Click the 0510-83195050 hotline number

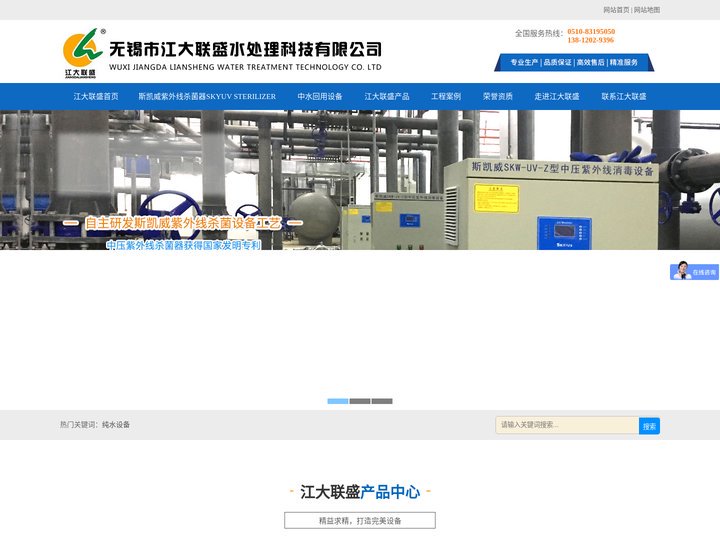click(591, 31)
